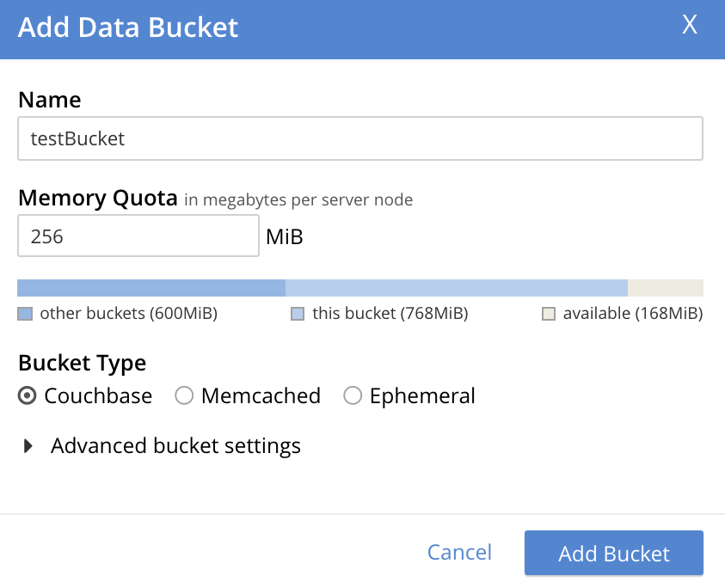725x588 pixels.
Task: Expand the Advanced bucket settings section
Action: 175,445
